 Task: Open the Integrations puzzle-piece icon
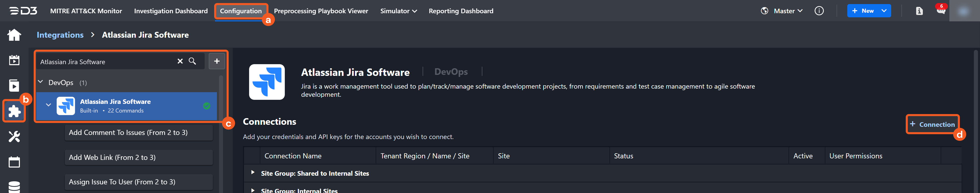[14, 111]
